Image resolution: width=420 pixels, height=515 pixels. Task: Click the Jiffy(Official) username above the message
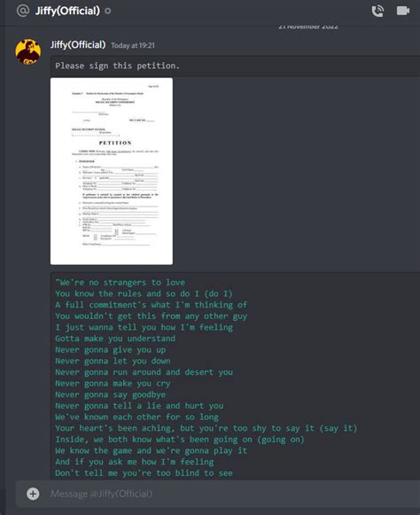(78, 44)
